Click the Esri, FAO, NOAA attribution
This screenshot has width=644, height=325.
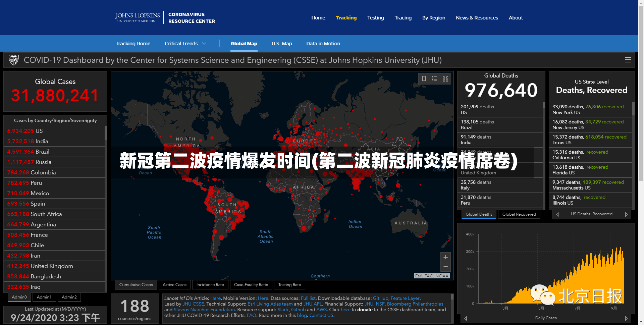(x=431, y=276)
